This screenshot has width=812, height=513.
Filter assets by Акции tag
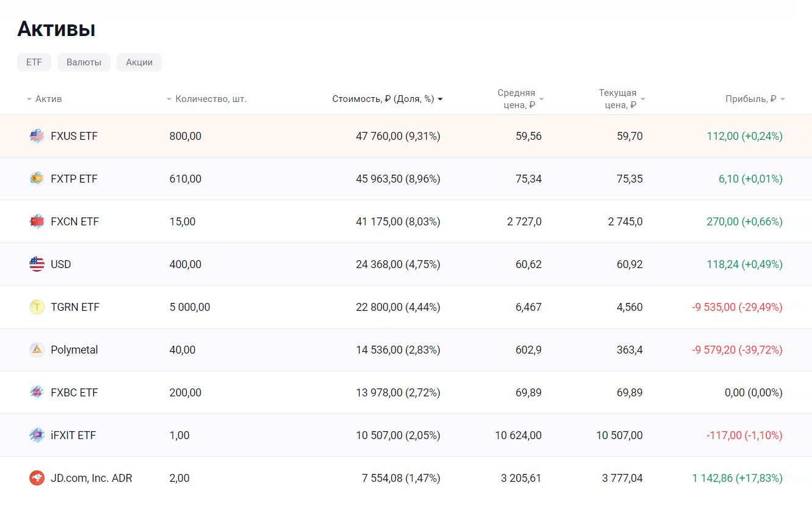(139, 62)
